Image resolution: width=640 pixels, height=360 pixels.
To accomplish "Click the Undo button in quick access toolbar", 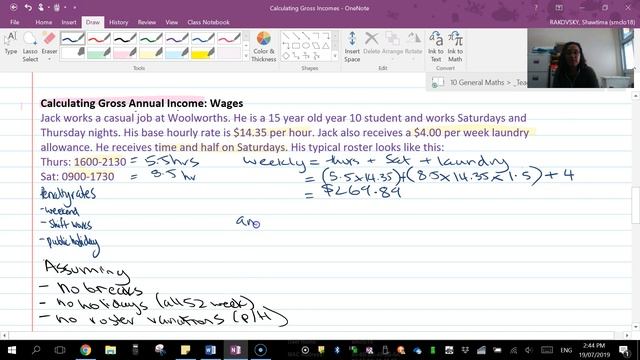I will click(x=28, y=7).
